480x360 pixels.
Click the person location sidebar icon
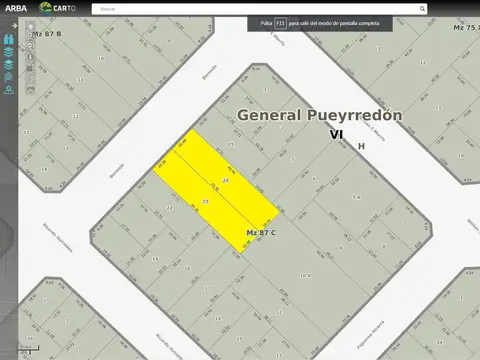point(9,90)
